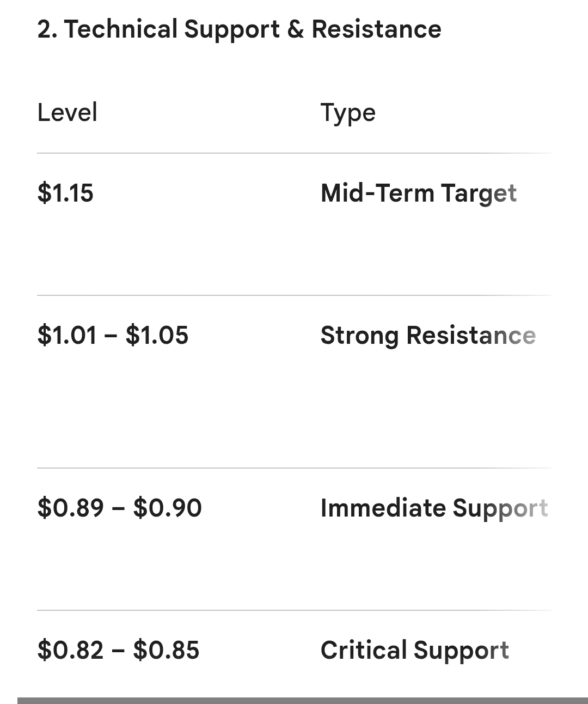Click the horizontal scrollbar below the table
588x704 pixels.
pos(303,701)
